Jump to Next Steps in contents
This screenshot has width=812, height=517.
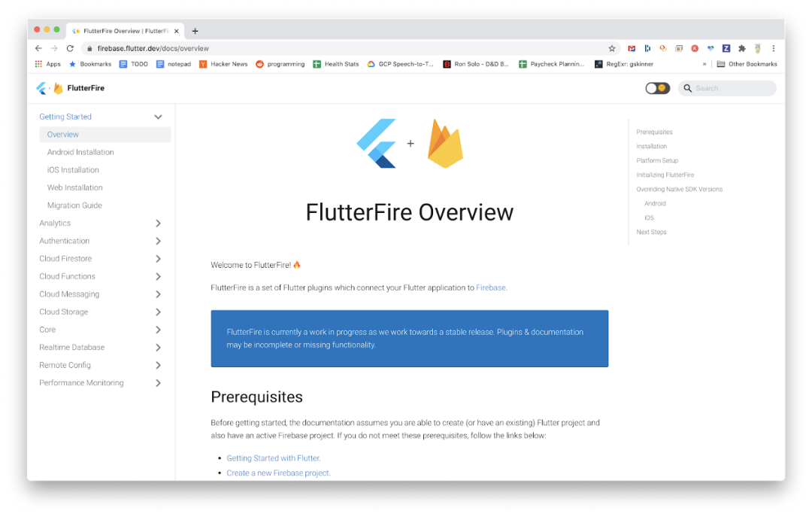[651, 232]
